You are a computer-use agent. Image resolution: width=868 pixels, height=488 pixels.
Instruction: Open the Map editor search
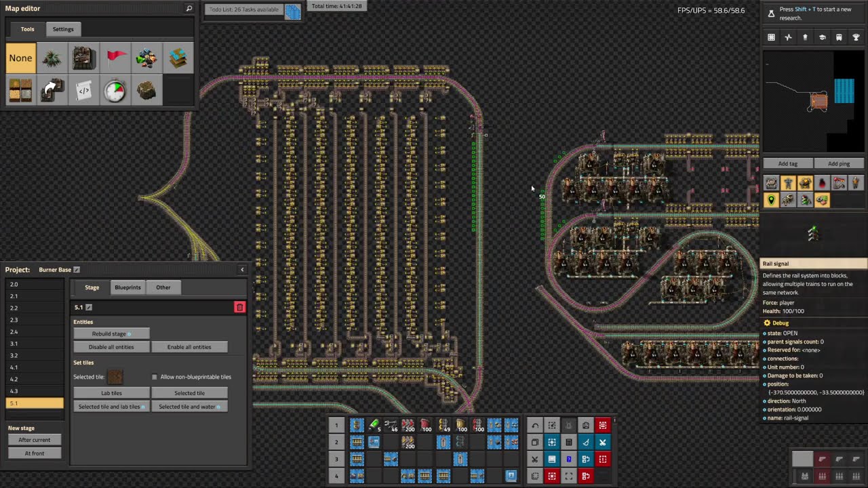pyautogui.click(x=189, y=9)
